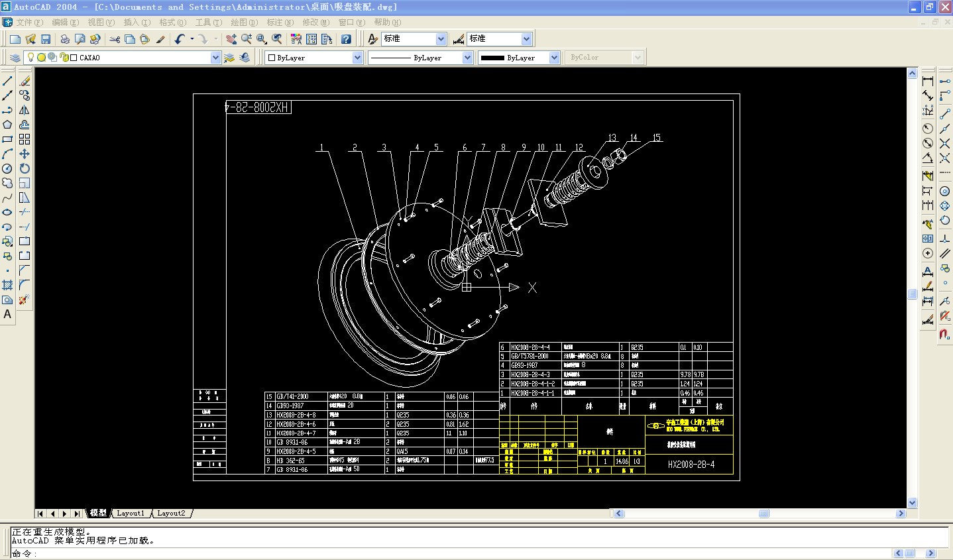Open the dimension style 标准 dropdown
Image resolution: width=953 pixels, height=560 pixels.
pos(526,39)
